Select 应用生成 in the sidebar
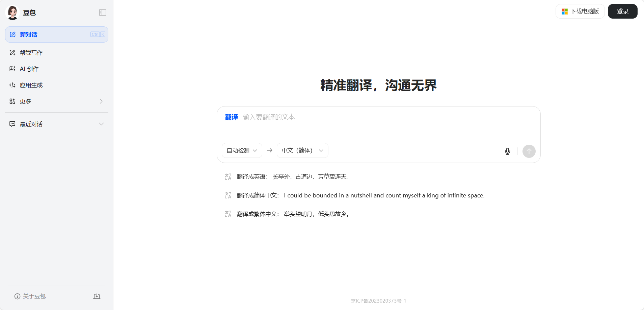Screen dimensions: 644x310 [31, 85]
